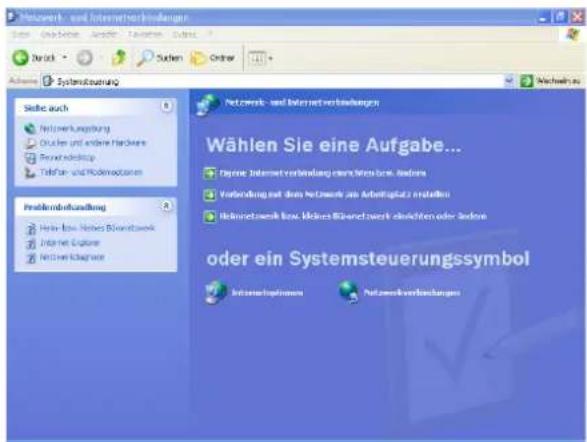Open Heim- bzw. kleines Büronetzwerk troubleshooter link
587x442 pixels.
[x=97, y=228]
